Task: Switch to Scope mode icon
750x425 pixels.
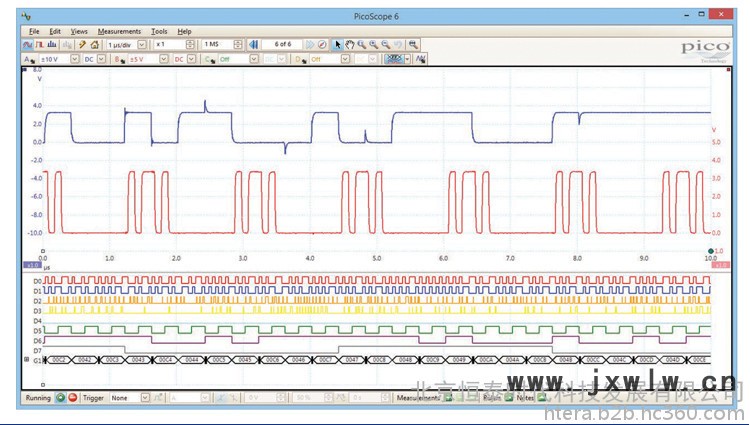Action: coord(27,44)
